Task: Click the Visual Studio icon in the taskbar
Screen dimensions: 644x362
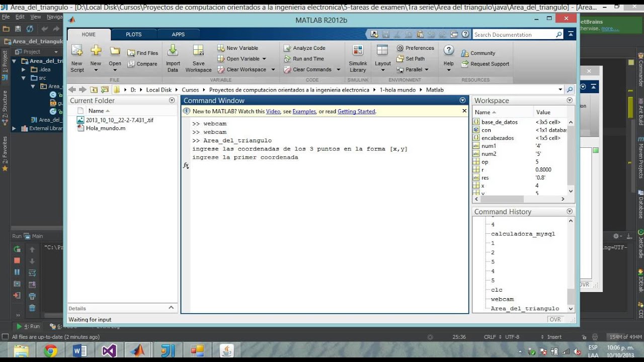Action: [x=109, y=350]
